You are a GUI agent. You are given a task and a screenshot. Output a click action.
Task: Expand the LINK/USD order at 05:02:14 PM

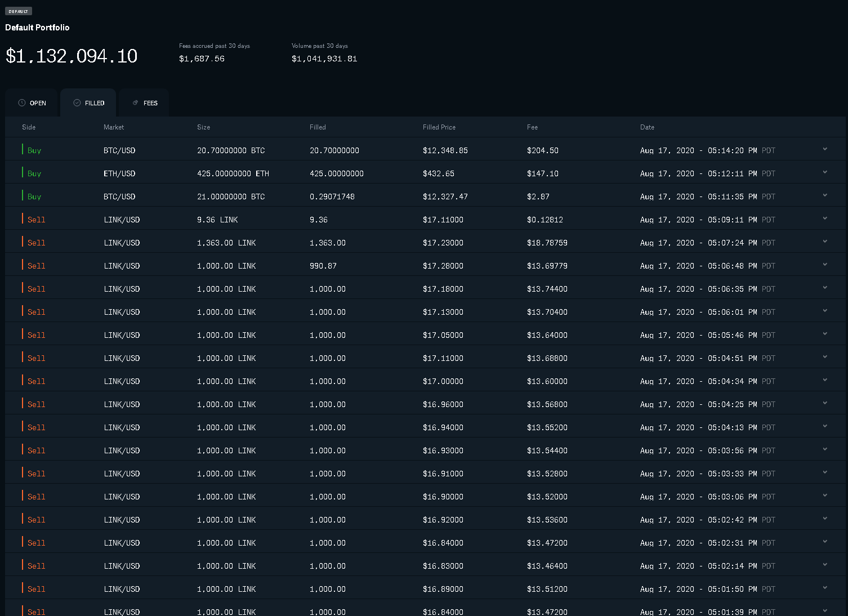(824, 565)
